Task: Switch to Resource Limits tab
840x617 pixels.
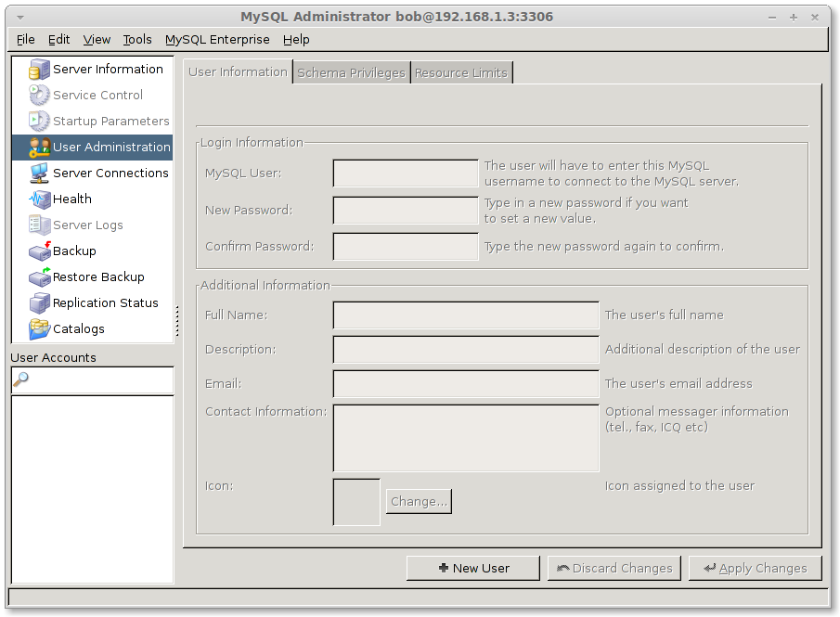Action: (461, 73)
